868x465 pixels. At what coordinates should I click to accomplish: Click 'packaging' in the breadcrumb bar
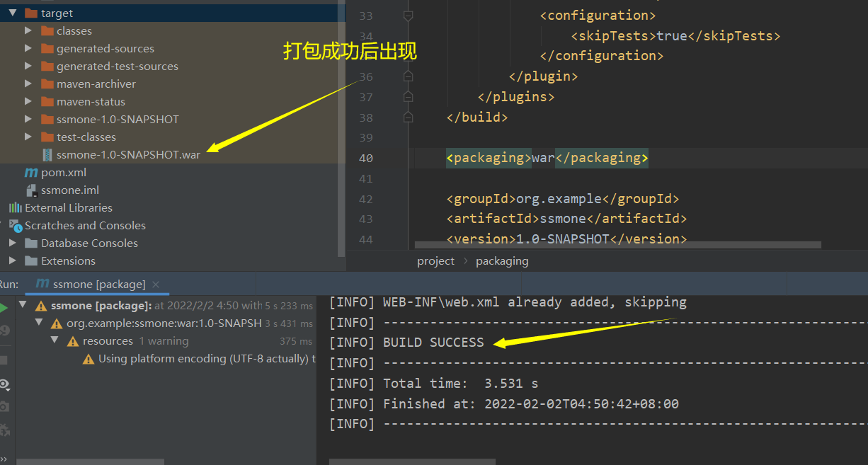coord(502,260)
